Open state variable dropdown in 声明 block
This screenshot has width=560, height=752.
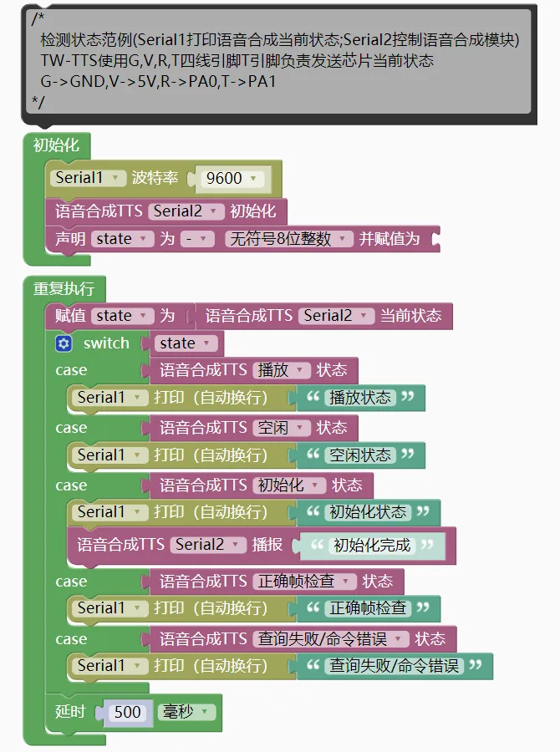[x=122, y=239]
